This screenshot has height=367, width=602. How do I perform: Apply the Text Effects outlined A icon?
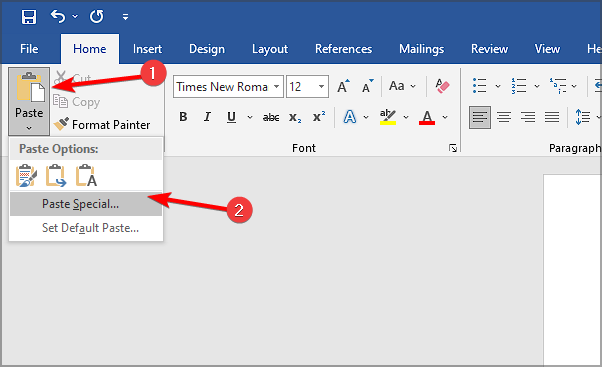(x=349, y=117)
